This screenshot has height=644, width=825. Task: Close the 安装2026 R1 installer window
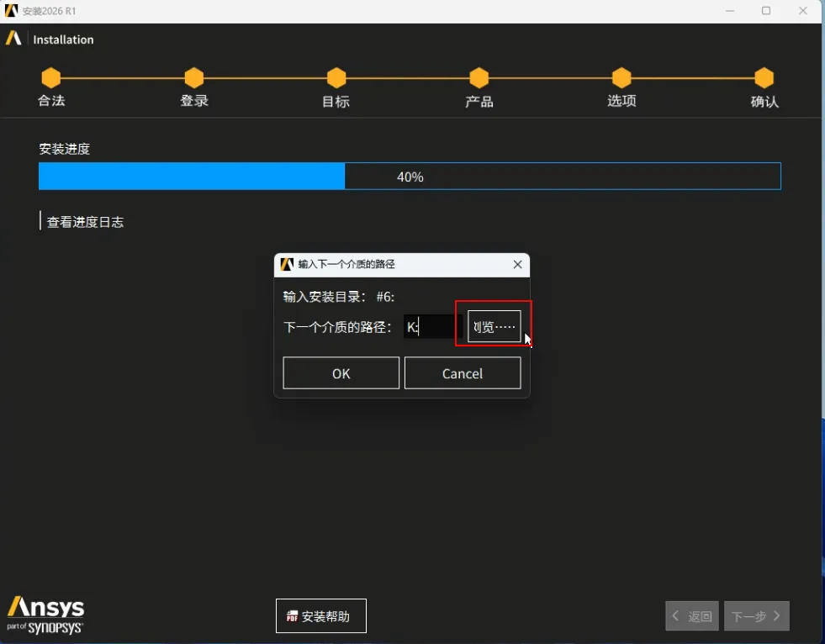coord(803,11)
